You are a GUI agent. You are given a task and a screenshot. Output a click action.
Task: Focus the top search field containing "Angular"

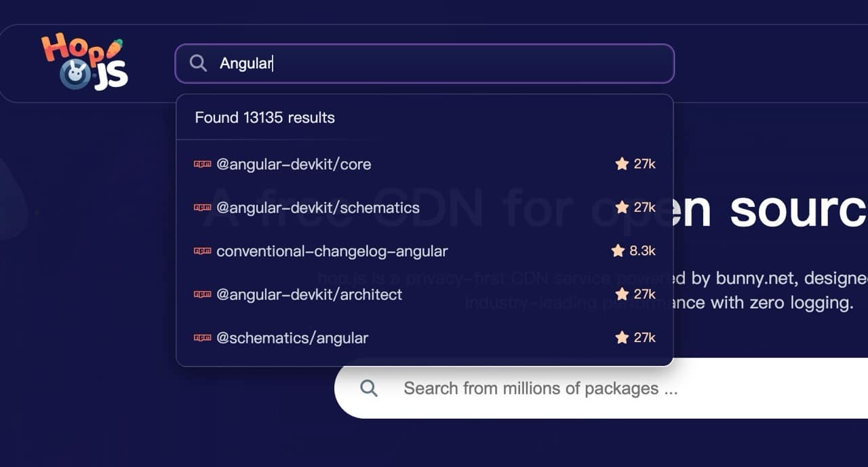point(441,64)
